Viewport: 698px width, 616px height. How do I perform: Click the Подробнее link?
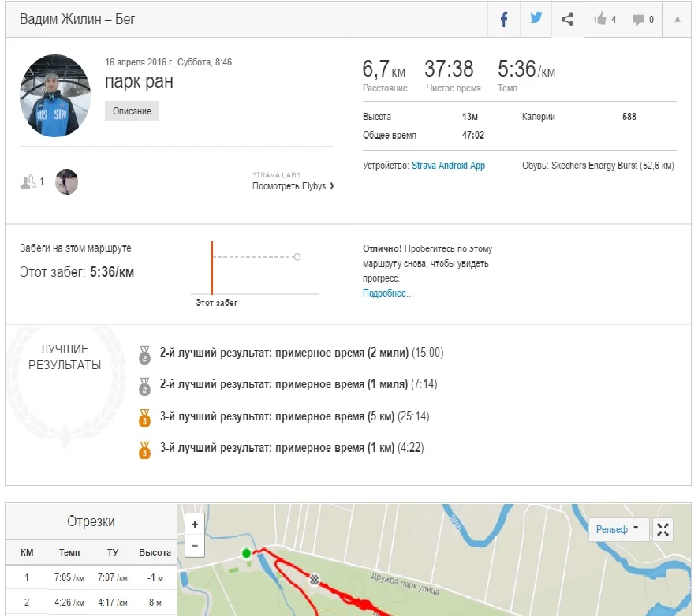(x=387, y=293)
